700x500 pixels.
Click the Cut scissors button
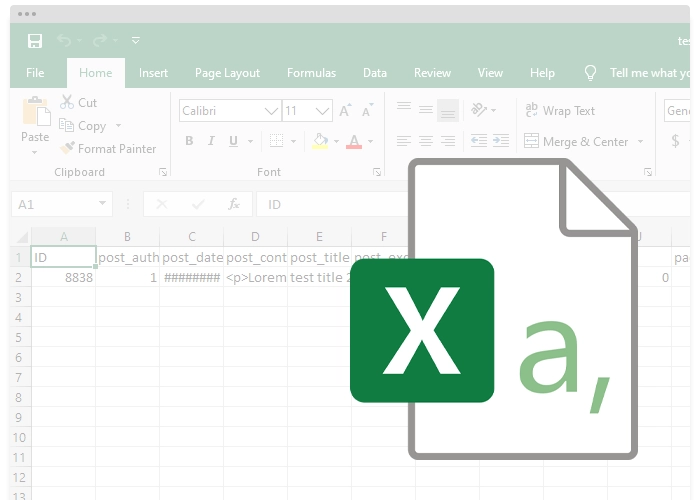pyautogui.click(x=78, y=103)
